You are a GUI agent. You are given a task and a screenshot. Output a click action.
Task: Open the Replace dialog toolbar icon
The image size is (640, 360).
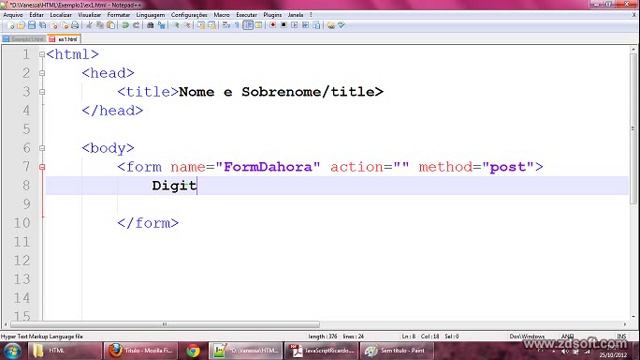coord(162,25)
